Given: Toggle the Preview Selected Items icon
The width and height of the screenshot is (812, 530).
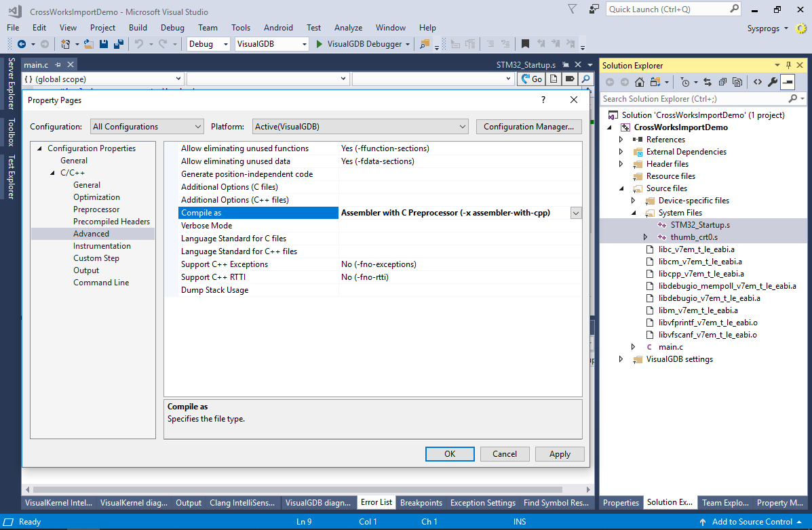Looking at the screenshot, I should tap(788, 82).
